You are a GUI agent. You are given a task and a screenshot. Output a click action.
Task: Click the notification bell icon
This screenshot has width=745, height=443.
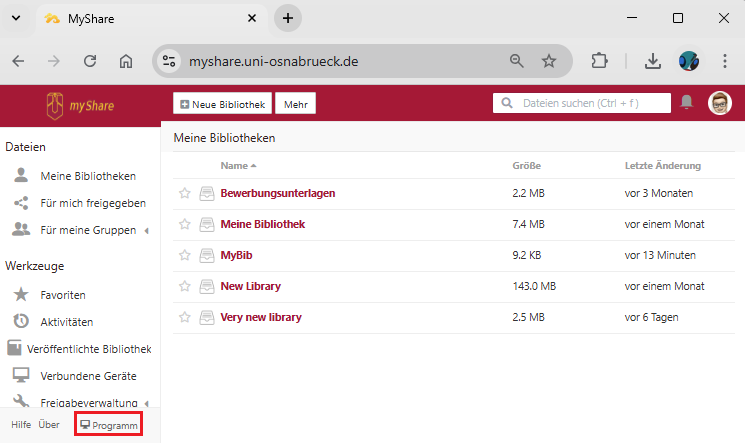click(687, 103)
